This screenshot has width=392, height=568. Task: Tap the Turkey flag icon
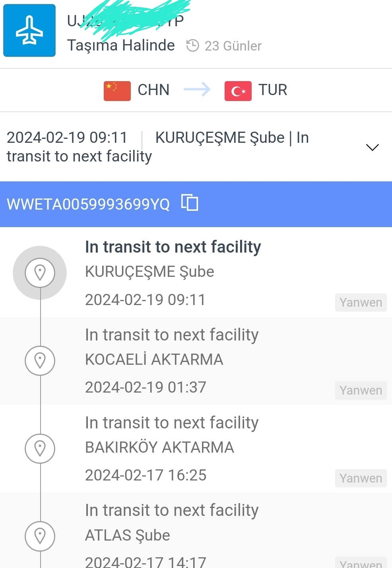(238, 91)
